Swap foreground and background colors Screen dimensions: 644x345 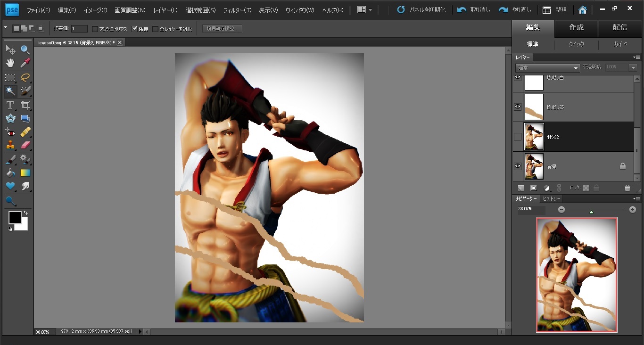25,213
